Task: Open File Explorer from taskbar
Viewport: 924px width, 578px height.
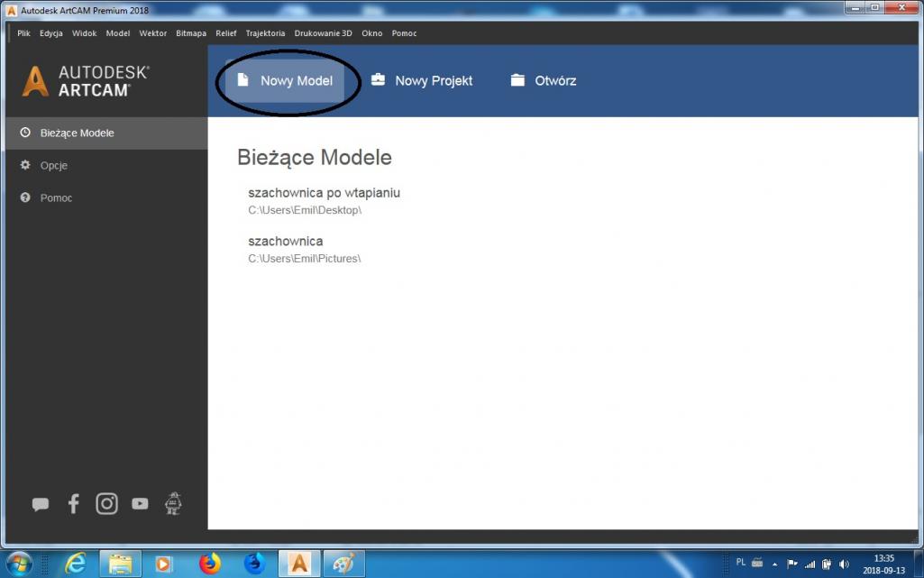Action: click(120, 564)
